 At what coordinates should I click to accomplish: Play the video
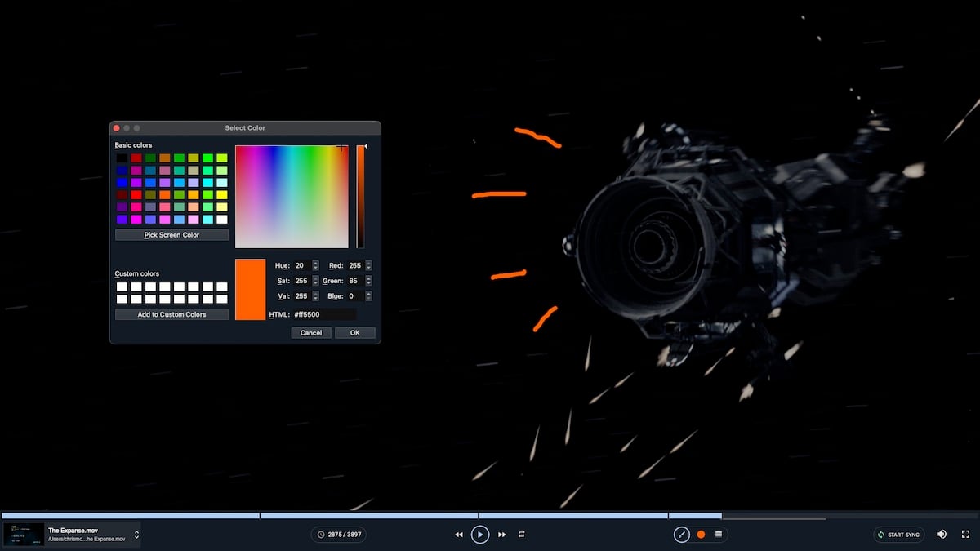pos(480,535)
